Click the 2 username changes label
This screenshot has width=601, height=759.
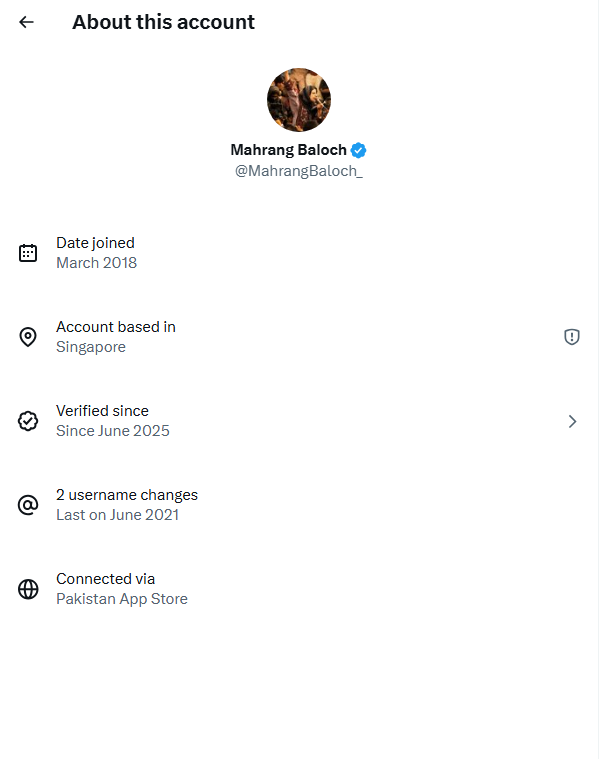coord(127,495)
